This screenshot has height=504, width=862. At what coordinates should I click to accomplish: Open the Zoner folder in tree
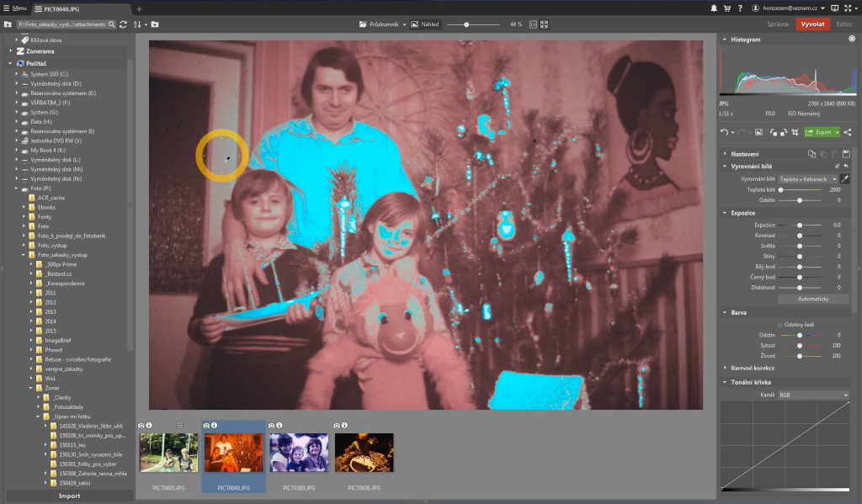(x=52, y=388)
